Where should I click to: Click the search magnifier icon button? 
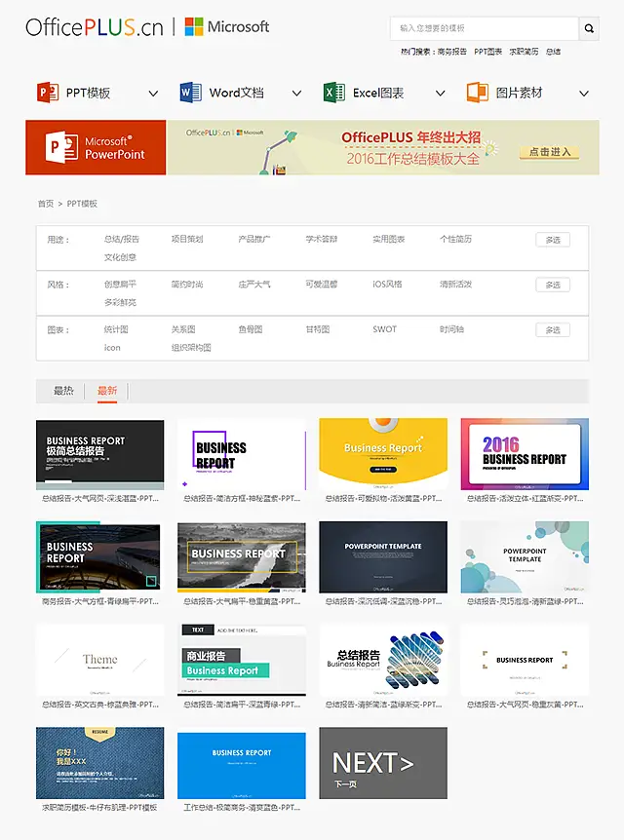point(589,28)
